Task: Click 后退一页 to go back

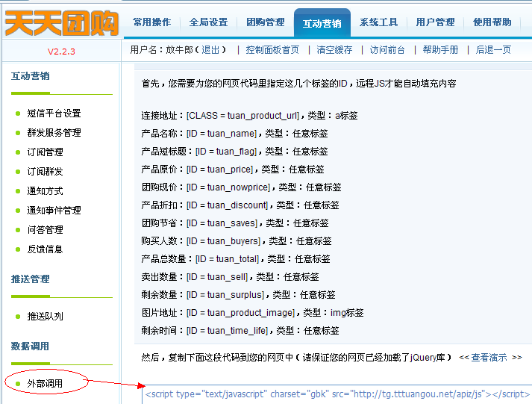Action: point(493,50)
